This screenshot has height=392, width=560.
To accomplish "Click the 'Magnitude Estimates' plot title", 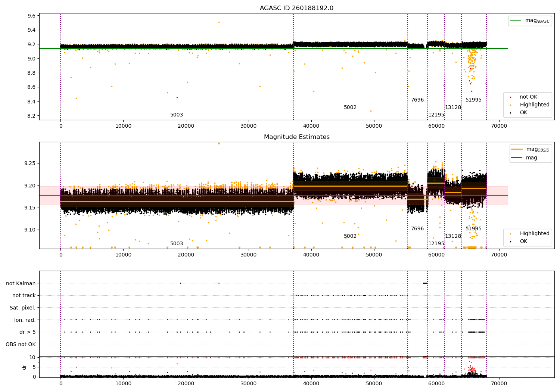I will coord(296,137).
